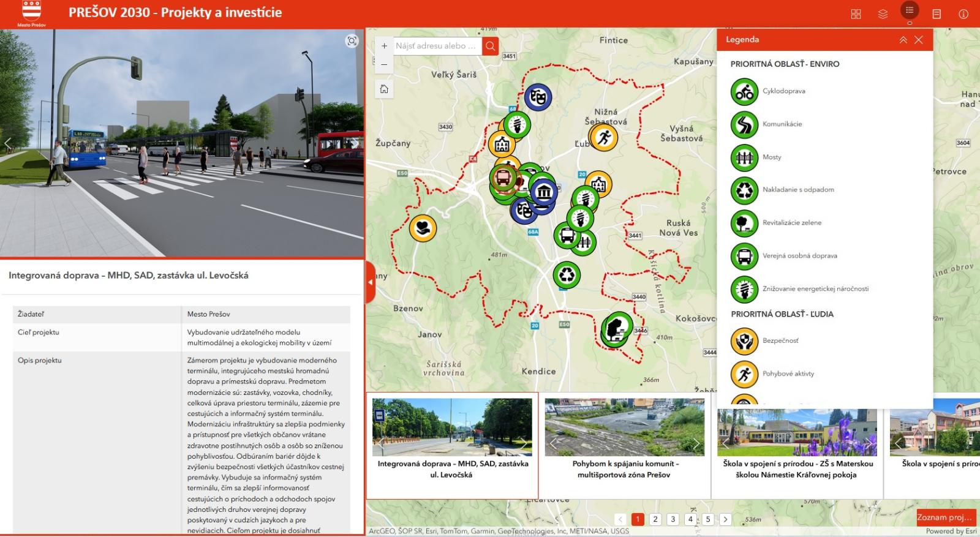
Task: Click next page arrow in pagination
Action: click(x=725, y=519)
